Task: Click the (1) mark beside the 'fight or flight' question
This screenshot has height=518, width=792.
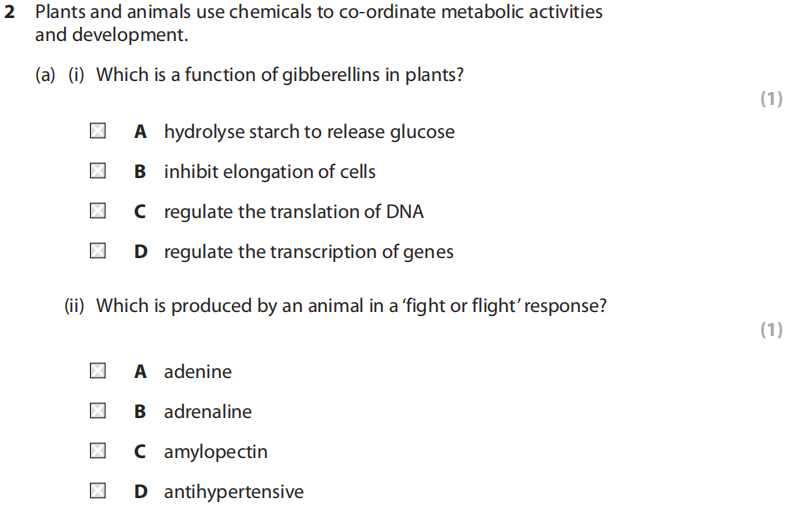Action: pyautogui.click(x=771, y=330)
